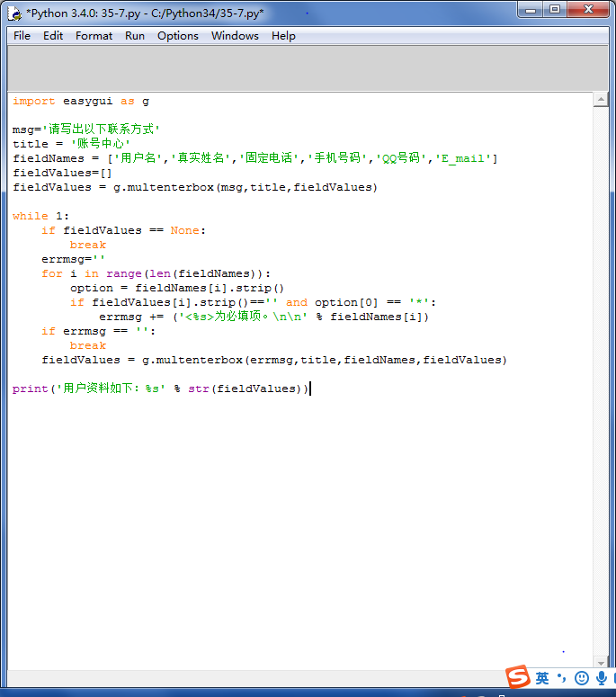
Task: Open the Windows menu
Action: [235, 36]
